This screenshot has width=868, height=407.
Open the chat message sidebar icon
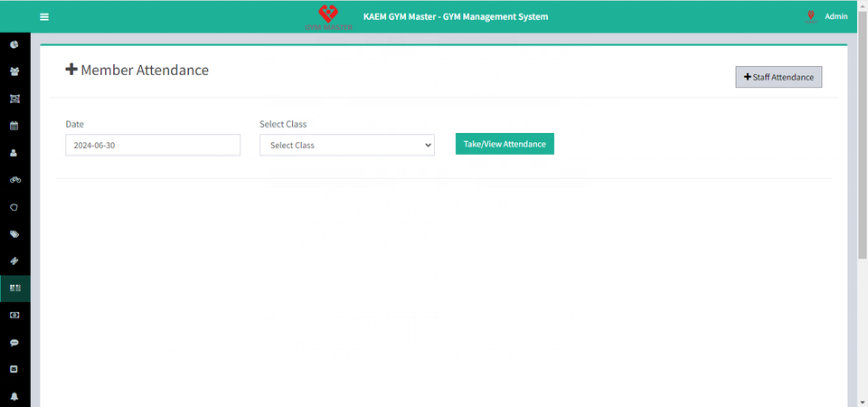point(14,343)
